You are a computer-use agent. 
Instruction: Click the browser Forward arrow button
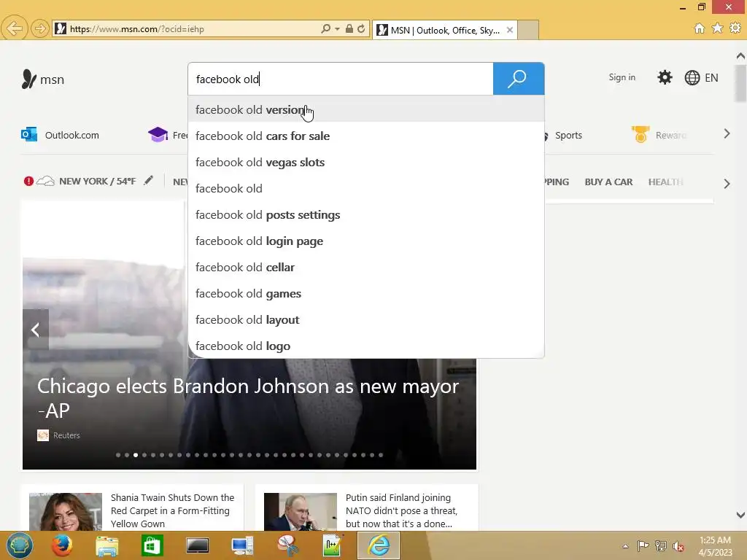(x=40, y=28)
